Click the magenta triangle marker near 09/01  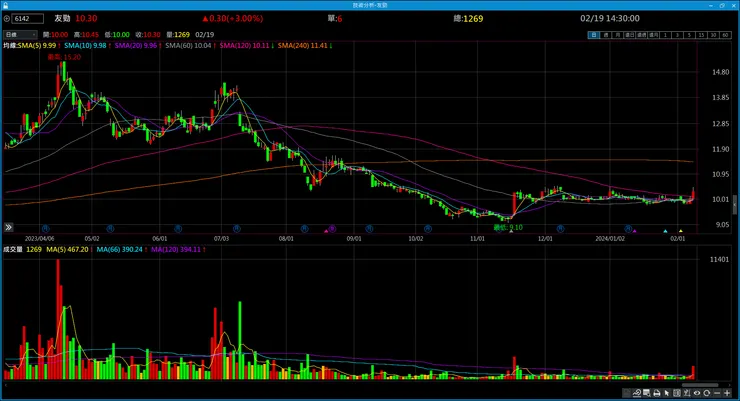pos(326,231)
